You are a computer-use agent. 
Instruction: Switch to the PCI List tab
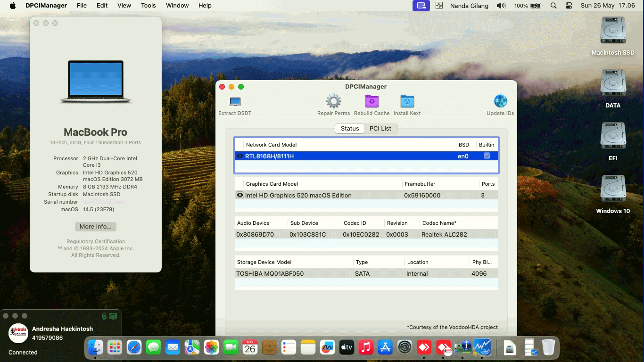coord(380,128)
